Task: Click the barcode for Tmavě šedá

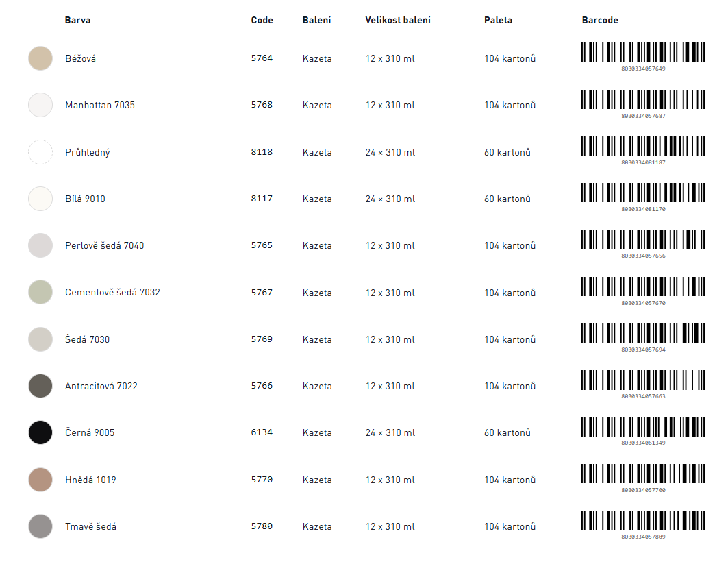Action: click(643, 525)
